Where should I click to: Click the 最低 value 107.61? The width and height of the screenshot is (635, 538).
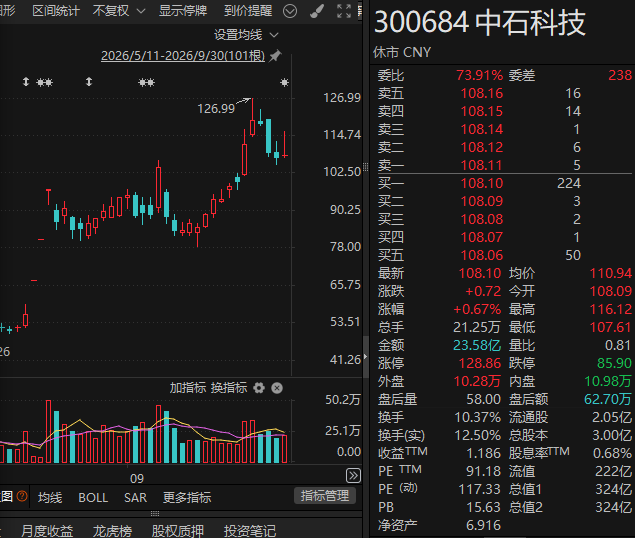pos(610,327)
